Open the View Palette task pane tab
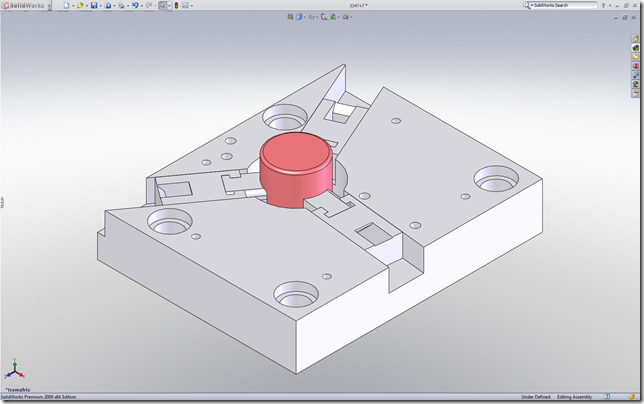The width and height of the screenshot is (644, 404). coord(635,75)
